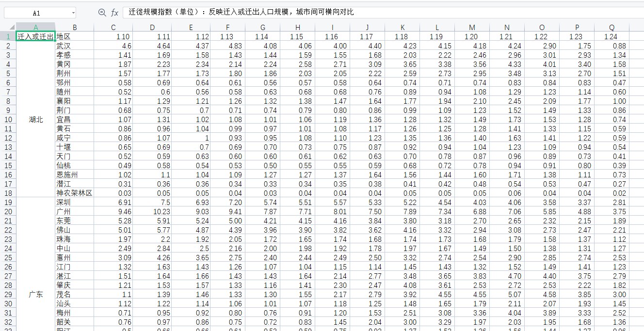Select the 随州 city cell

click(75, 92)
